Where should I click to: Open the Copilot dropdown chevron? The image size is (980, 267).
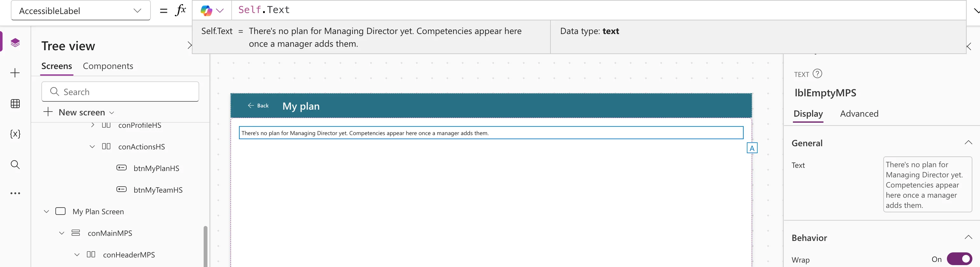pos(220,10)
